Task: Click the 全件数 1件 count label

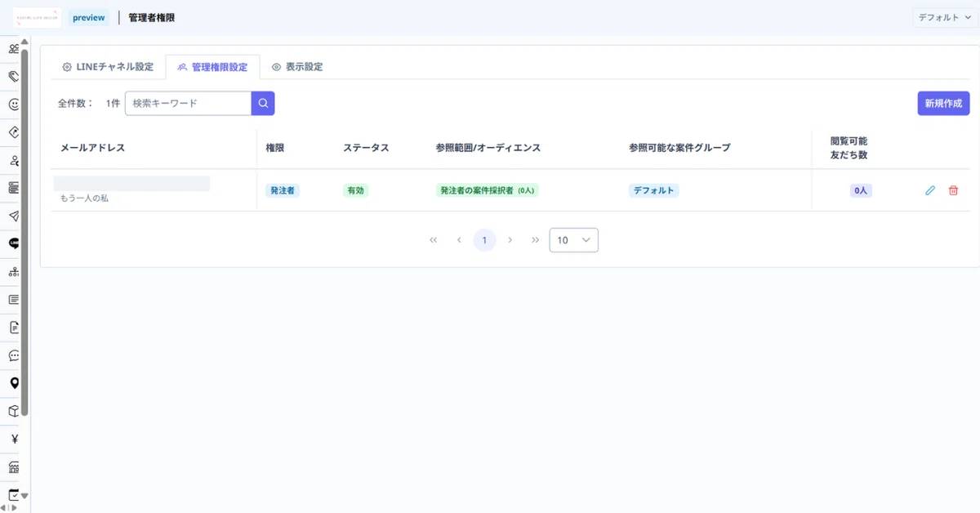Action: 89,104
